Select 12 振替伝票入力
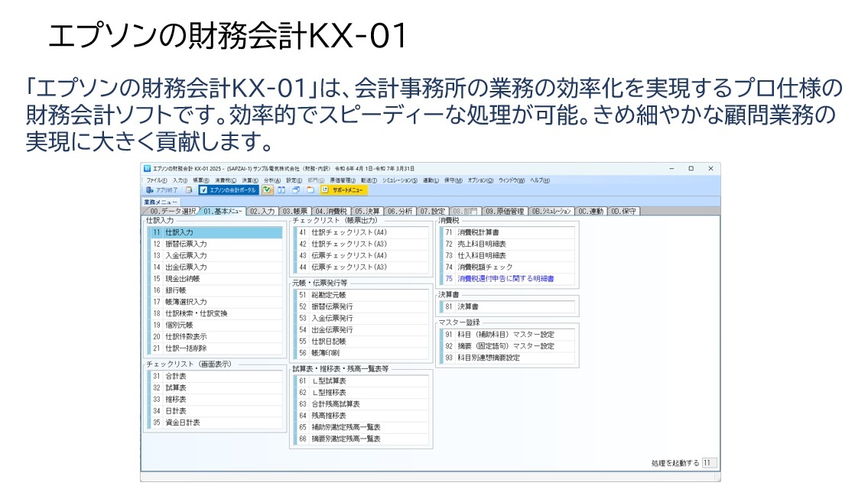 click(216, 244)
